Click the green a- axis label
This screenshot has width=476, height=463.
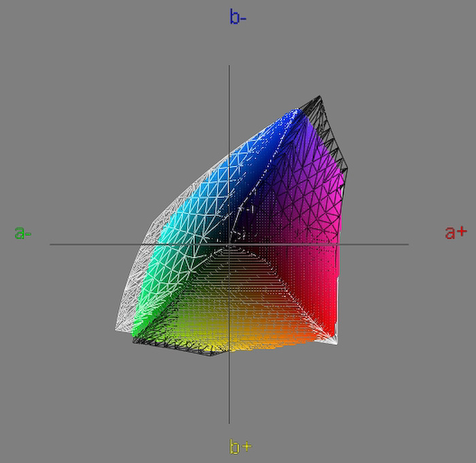click(x=23, y=233)
